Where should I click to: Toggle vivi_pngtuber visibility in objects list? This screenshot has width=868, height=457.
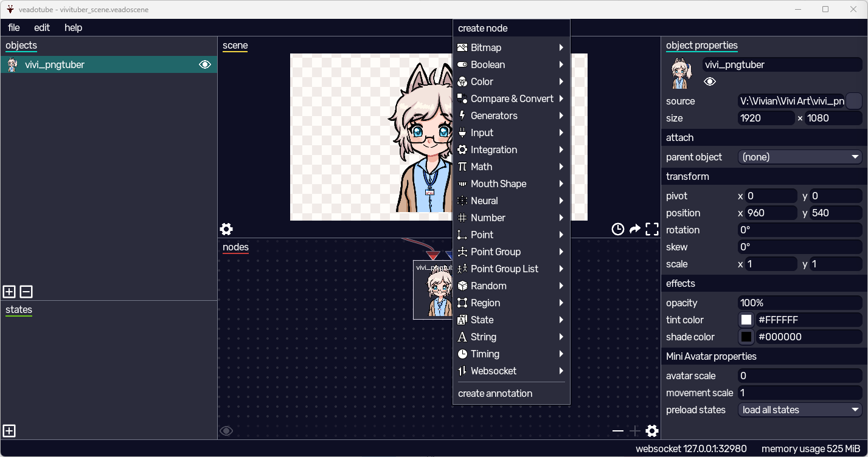(205, 64)
